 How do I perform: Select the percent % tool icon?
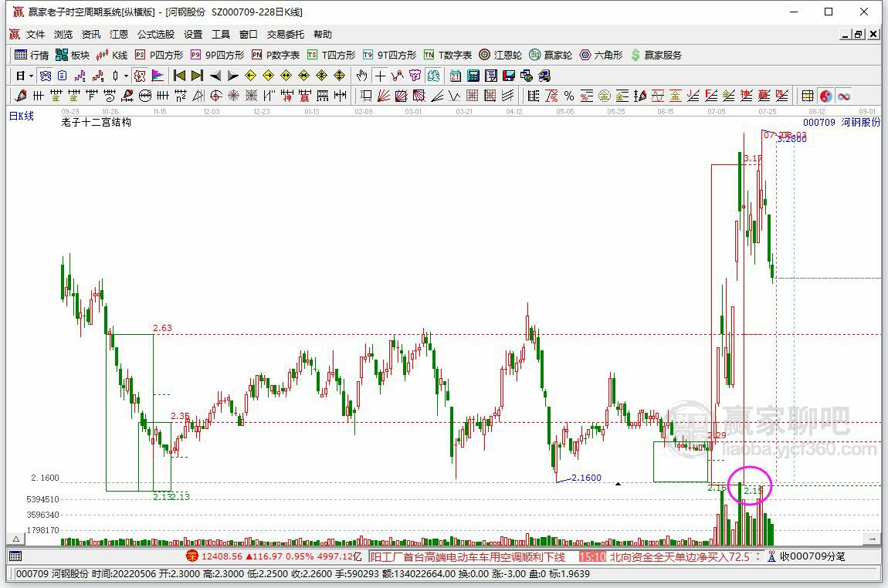pos(568,96)
